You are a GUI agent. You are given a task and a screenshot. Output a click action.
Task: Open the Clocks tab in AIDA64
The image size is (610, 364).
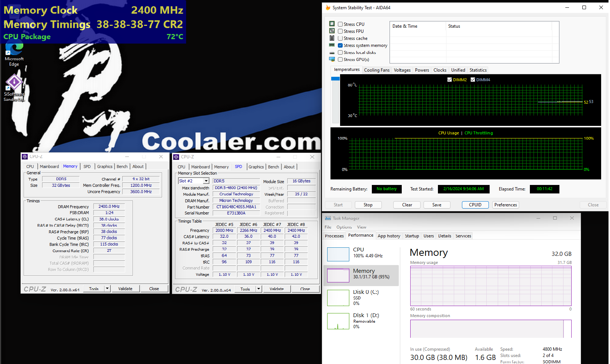(440, 70)
